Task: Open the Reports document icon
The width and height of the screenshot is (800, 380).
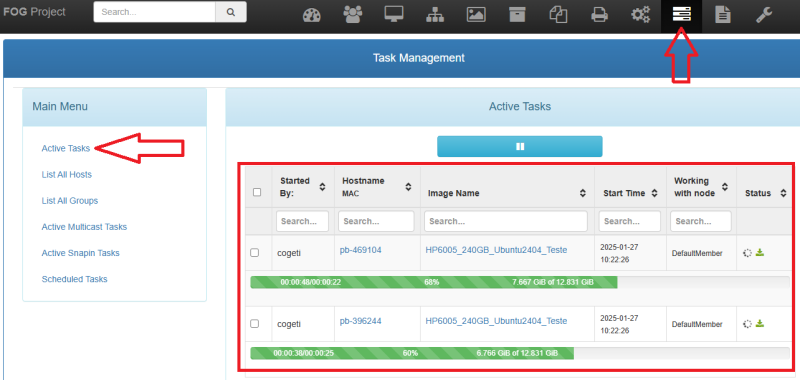Action: click(x=722, y=15)
